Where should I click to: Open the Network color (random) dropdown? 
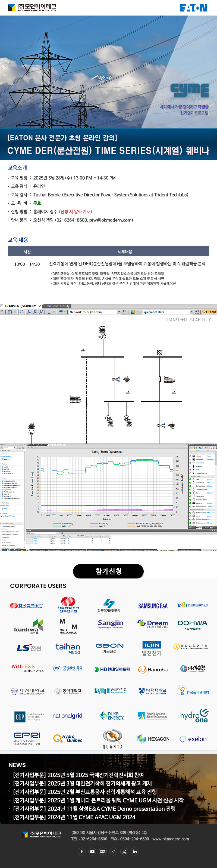(95, 312)
